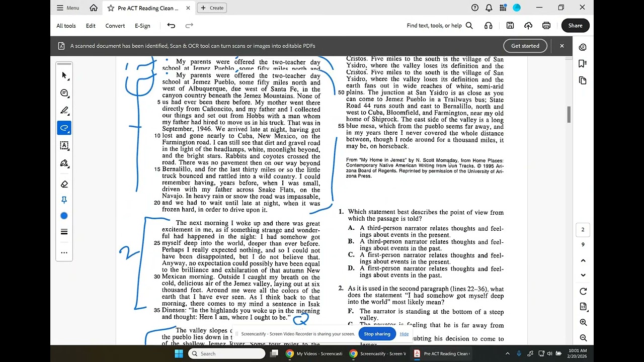
Task: Open the Edit menu
Action: click(x=91, y=26)
